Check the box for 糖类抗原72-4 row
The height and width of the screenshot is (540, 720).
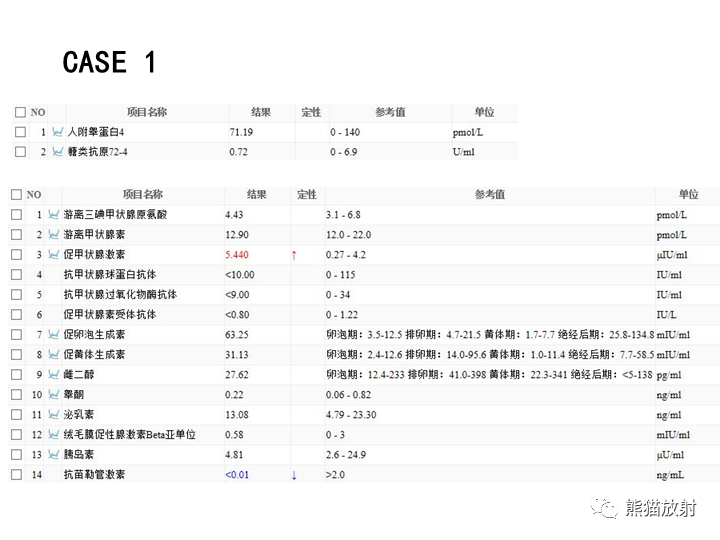pos(20,152)
